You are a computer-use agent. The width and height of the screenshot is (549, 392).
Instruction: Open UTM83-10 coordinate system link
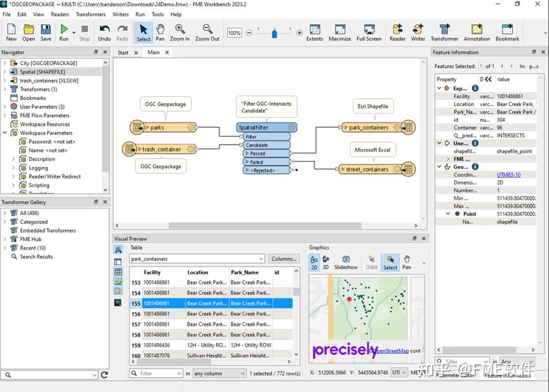coord(509,174)
